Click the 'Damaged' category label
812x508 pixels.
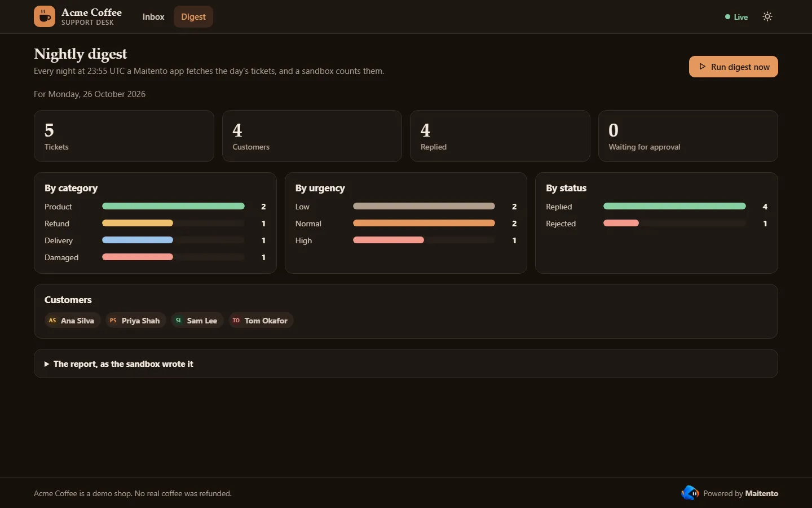click(61, 257)
